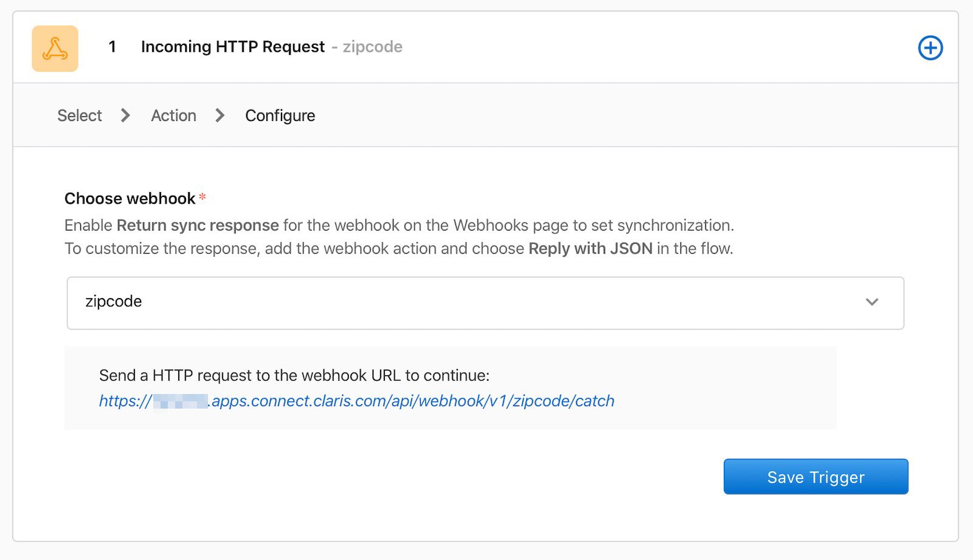
Task: Click step number 1 in the header
Action: (x=113, y=46)
